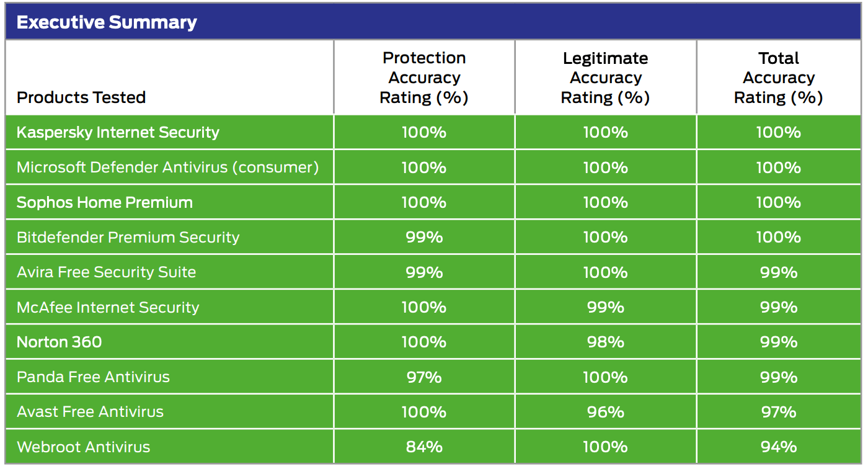Viewport: 868px width, 469px height.
Task: Click the Panda Free Antivirus product name
Action: [93, 377]
